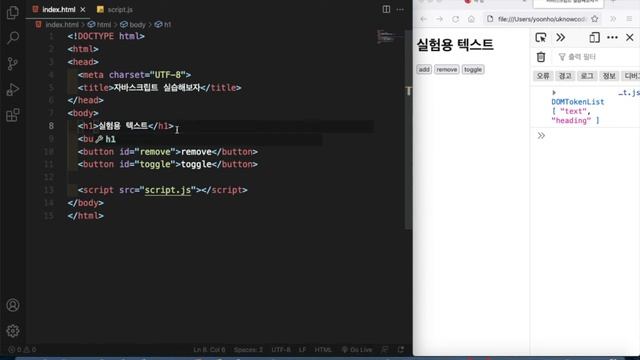The width and height of the screenshot is (640, 360).
Task: Click the remove button on the web page
Action: coord(447,69)
